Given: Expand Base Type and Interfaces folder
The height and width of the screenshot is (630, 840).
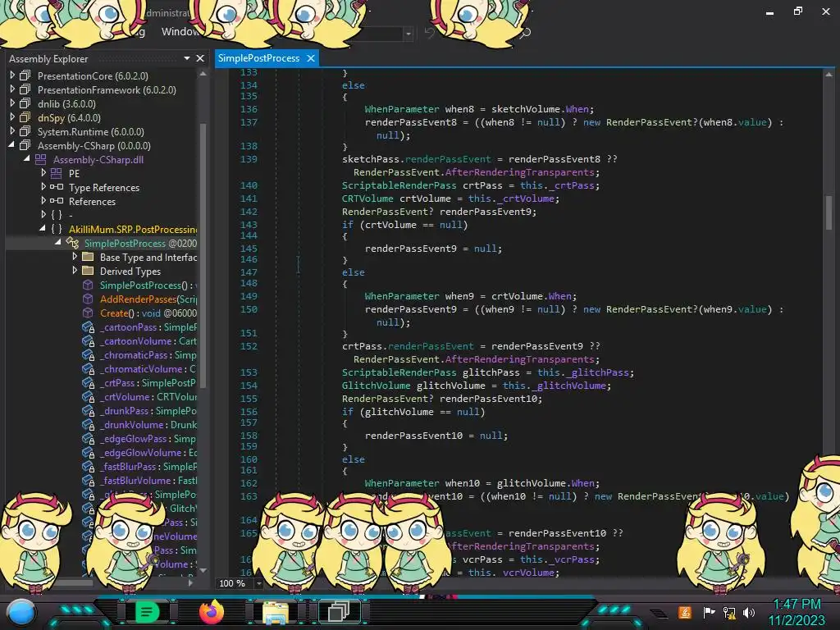Looking at the screenshot, I should click(x=75, y=257).
